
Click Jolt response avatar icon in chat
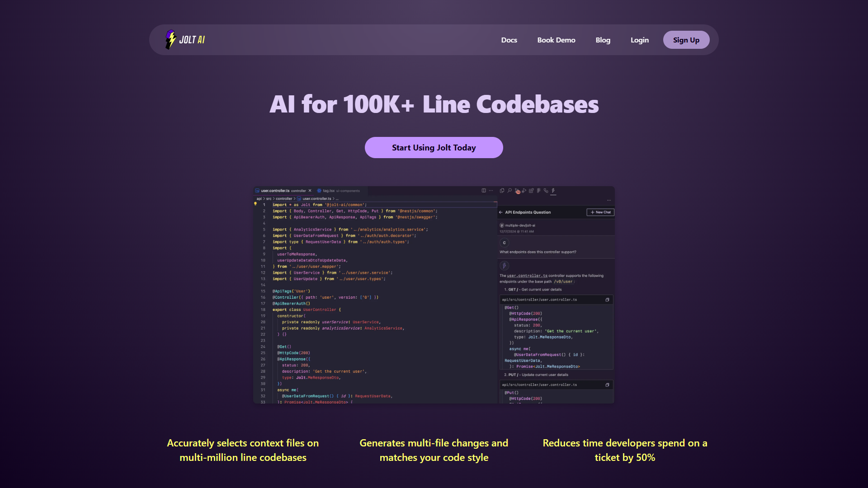click(504, 266)
